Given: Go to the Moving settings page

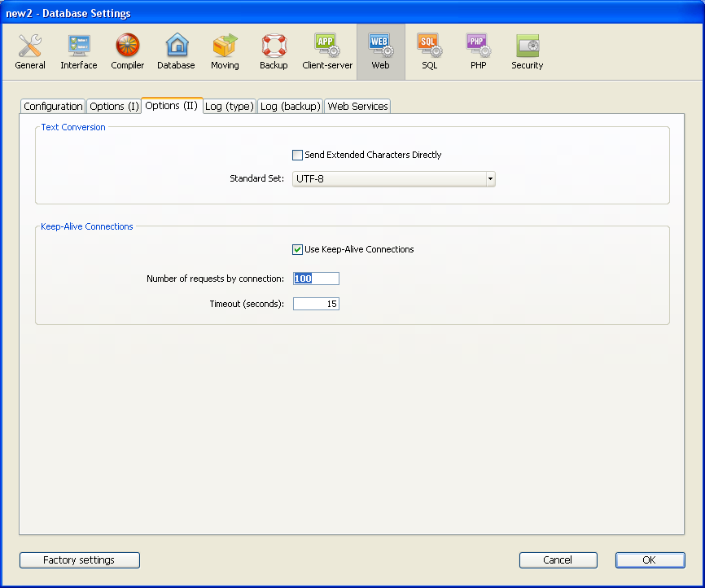Looking at the screenshot, I should pos(225,52).
